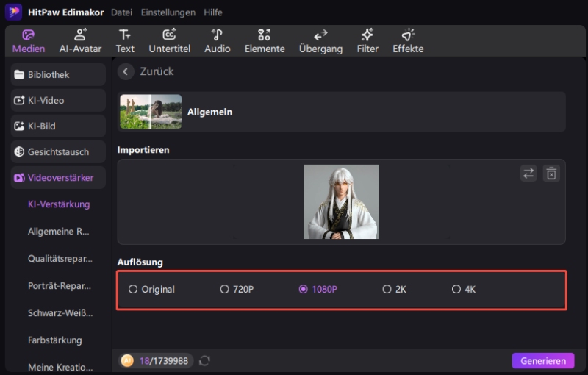Select the Untertitel tool icon

point(169,35)
